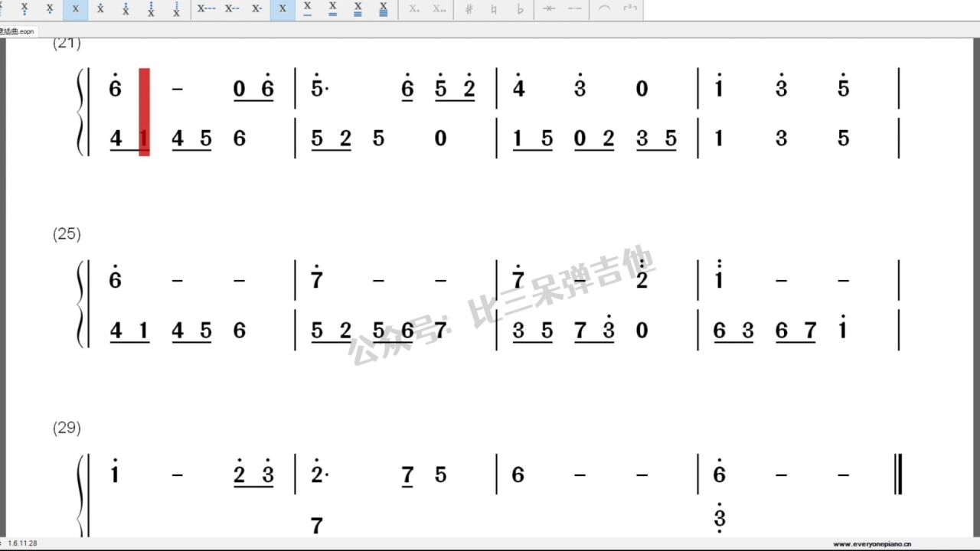Toggle the double dotted note X.. button
The image size is (980, 551).
(x=439, y=9)
